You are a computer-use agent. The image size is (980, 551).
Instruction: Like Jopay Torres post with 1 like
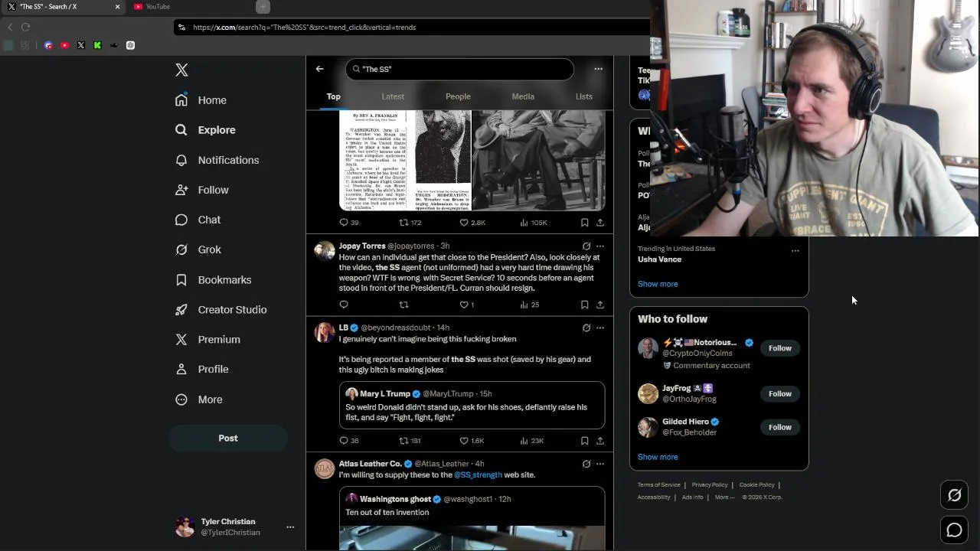click(467, 305)
